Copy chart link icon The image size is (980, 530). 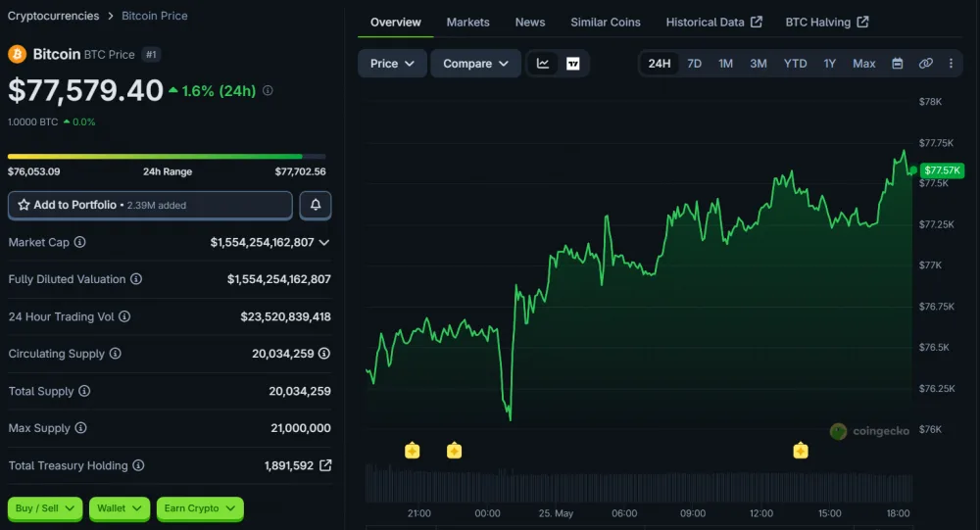[x=926, y=63]
